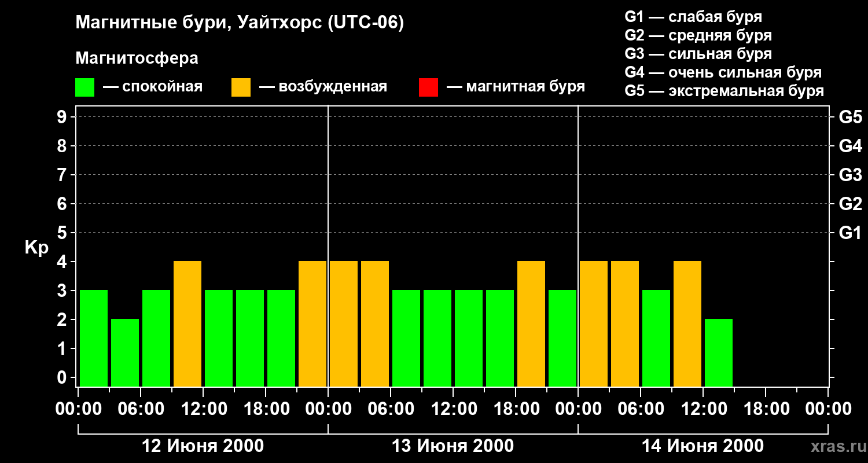
Task: Click the green 'спокойная' legend swatch
Action: (x=84, y=87)
